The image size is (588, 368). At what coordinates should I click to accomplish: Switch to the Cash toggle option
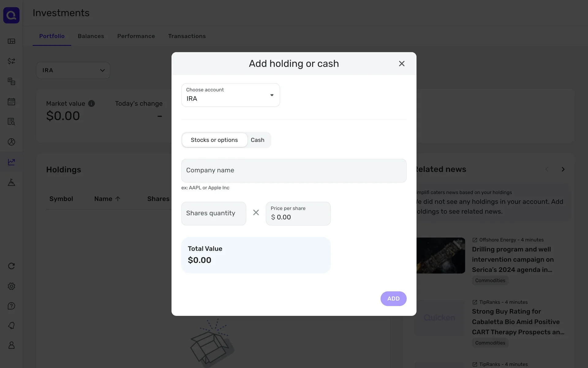click(258, 140)
